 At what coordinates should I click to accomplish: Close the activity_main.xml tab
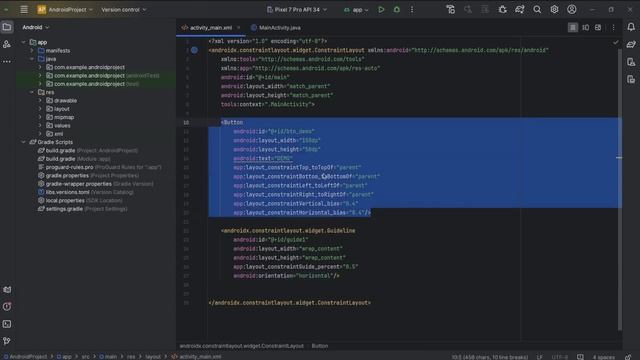point(239,28)
